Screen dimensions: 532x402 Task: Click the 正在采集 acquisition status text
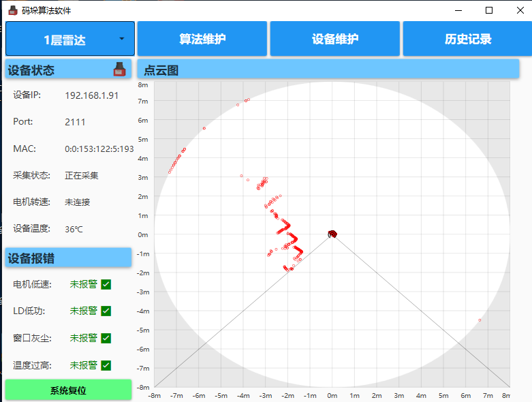[82, 175]
